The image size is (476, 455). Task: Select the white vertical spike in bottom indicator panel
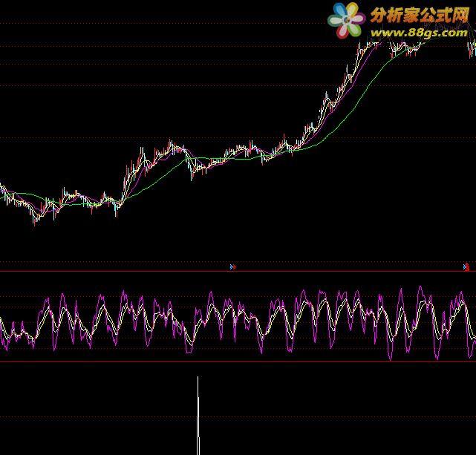198,416
